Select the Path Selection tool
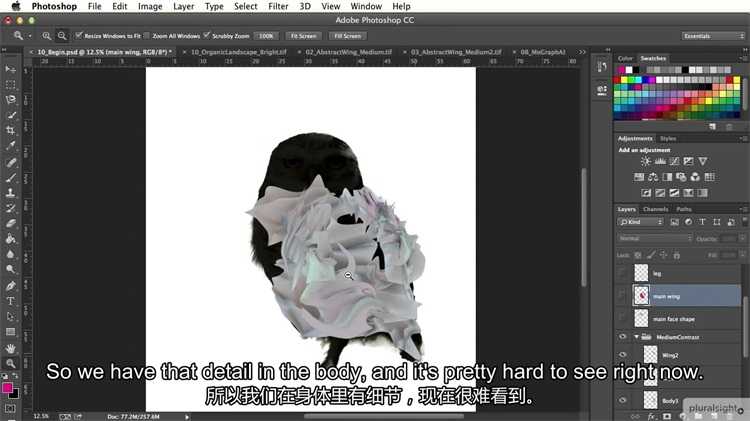750x421 pixels. pos(10,317)
